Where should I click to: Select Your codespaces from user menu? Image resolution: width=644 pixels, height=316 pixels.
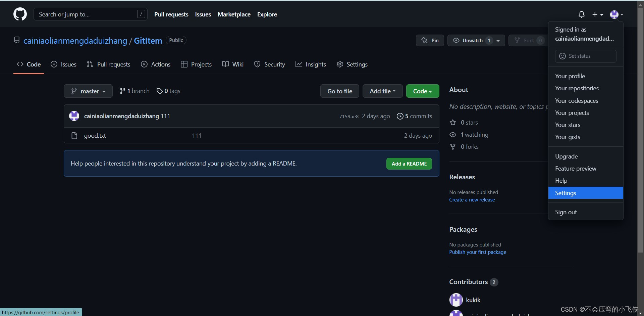[586, 101]
